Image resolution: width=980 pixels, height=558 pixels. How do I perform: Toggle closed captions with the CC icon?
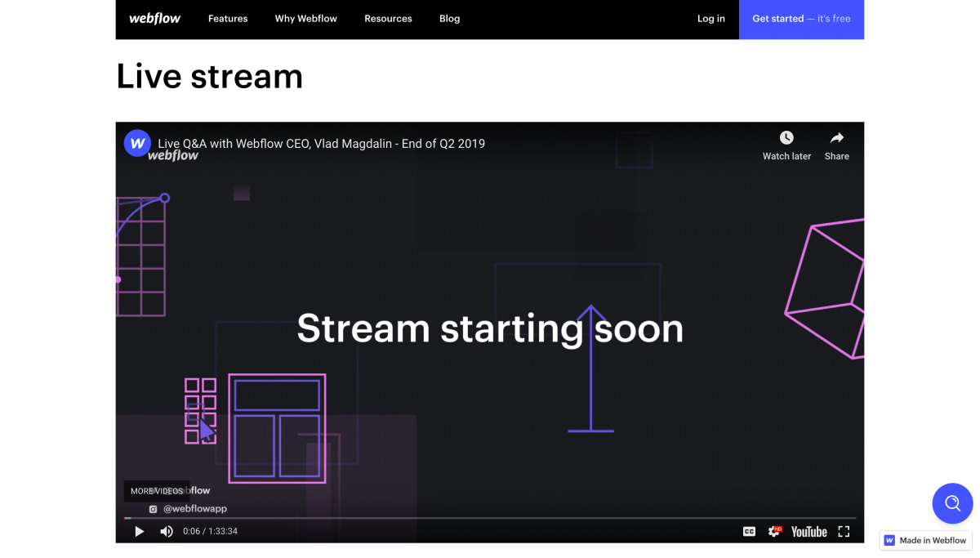749,532
